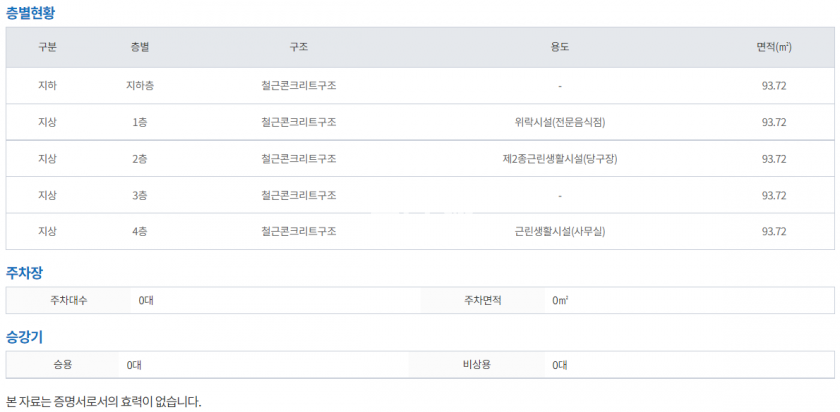840x412 pixels.
Task: Click the 층별 column header
Action: coord(140,48)
